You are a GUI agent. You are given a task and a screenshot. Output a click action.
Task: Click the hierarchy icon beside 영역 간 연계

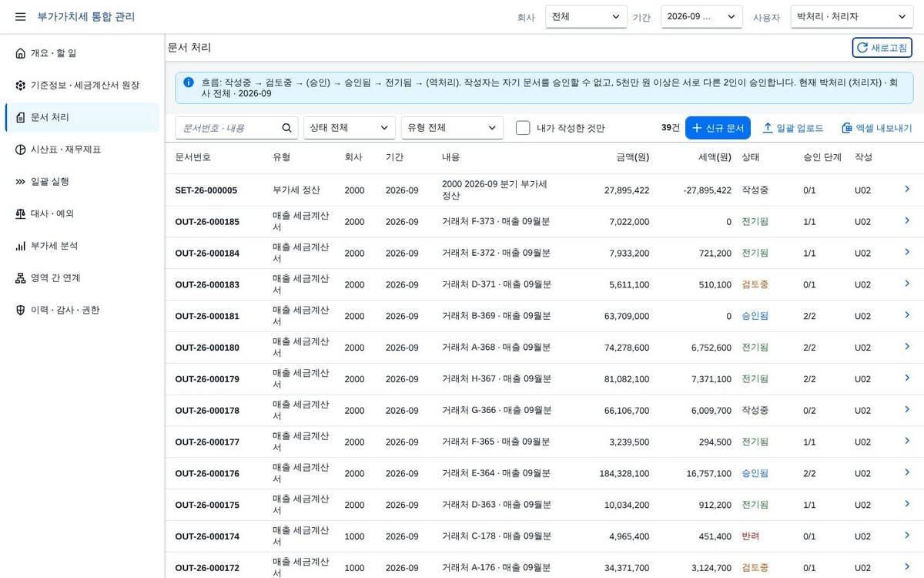click(x=20, y=278)
